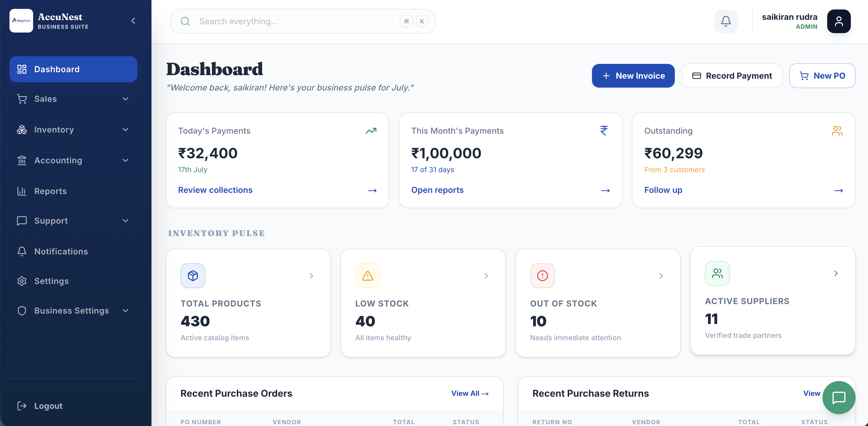This screenshot has height=426, width=868.
Task: Go to Settings in sidebar
Action: coord(73,281)
